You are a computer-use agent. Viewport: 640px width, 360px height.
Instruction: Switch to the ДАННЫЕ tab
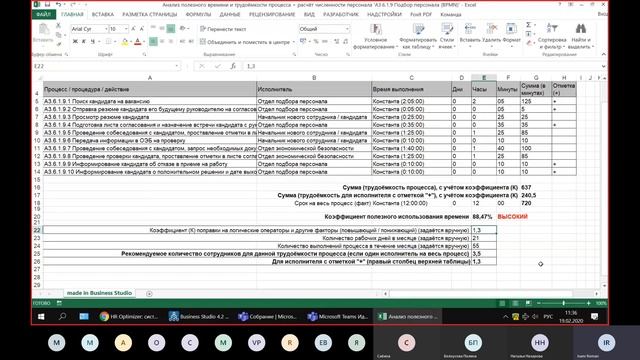pyautogui.click(x=230, y=15)
